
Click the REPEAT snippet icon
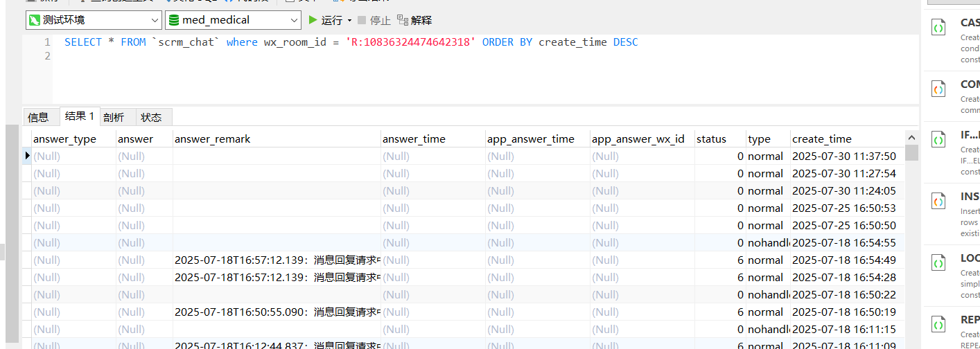[x=938, y=324]
